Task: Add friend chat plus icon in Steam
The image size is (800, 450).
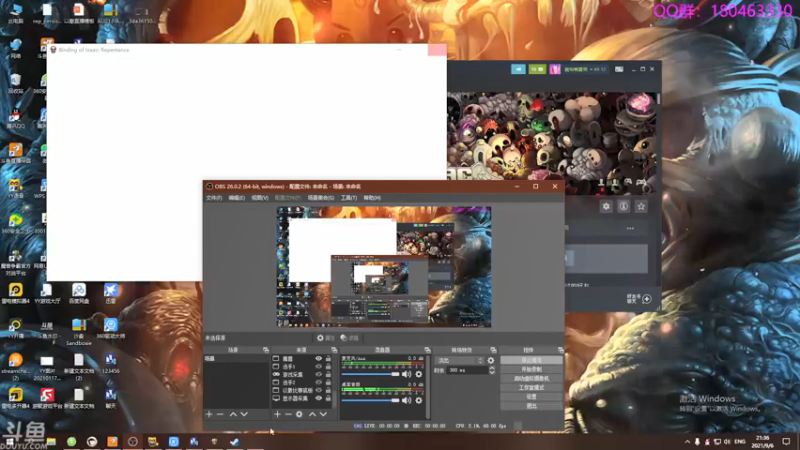Action: [x=647, y=299]
